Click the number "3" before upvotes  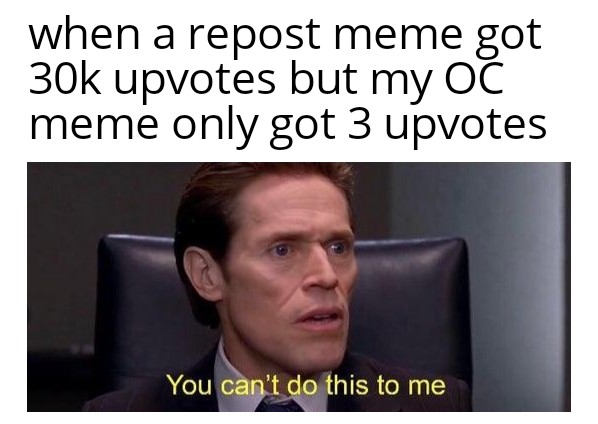pyautogui.click(x=359, y=123)
